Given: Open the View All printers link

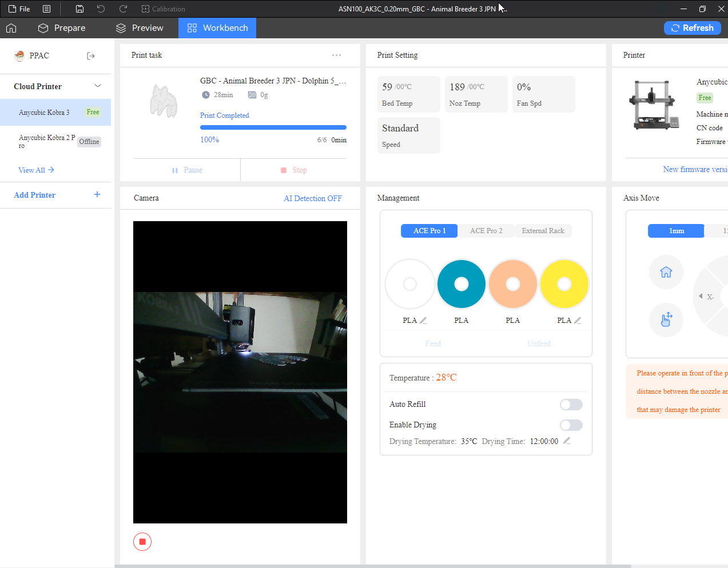Looking at the screenshot, I should 36,170.
